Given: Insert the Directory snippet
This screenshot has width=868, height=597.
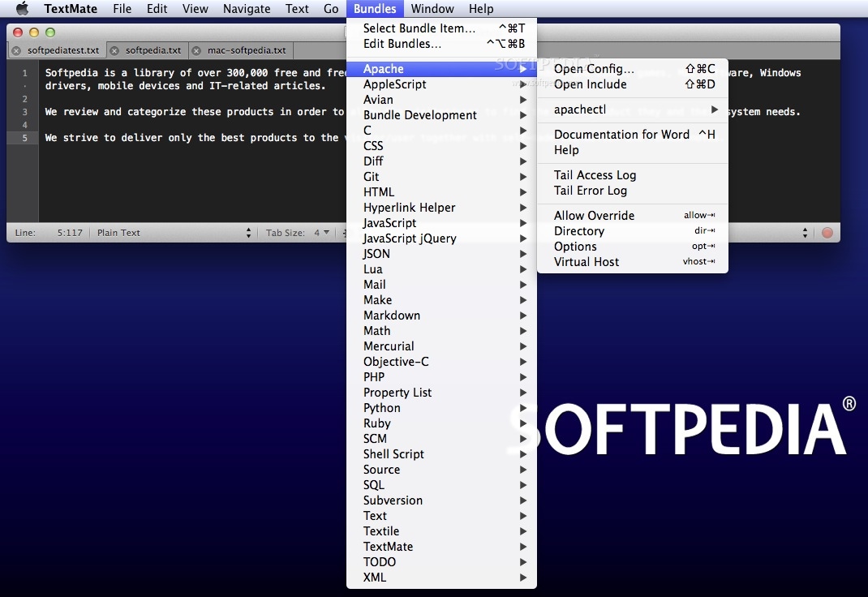Looking at the screenshot, I should (x=633, y=230).
